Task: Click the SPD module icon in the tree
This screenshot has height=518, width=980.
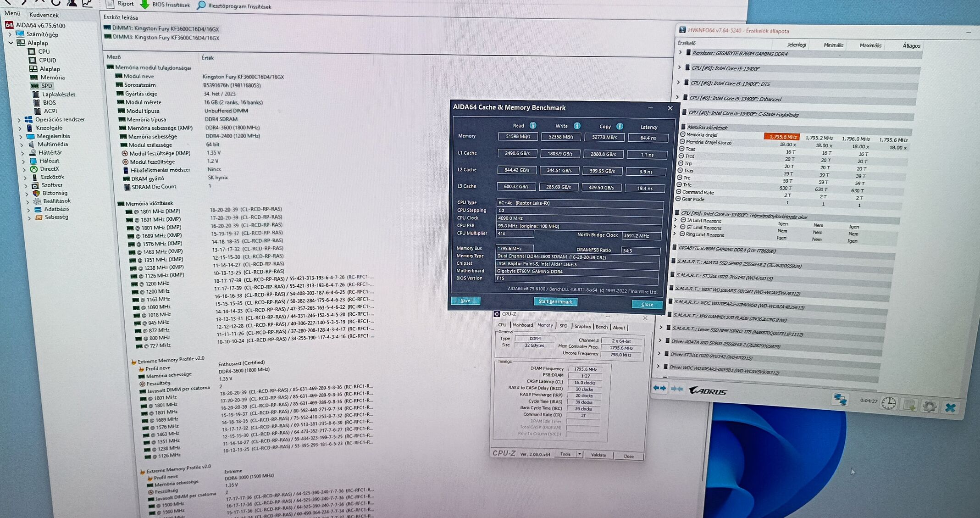Action: click(35, 86)
